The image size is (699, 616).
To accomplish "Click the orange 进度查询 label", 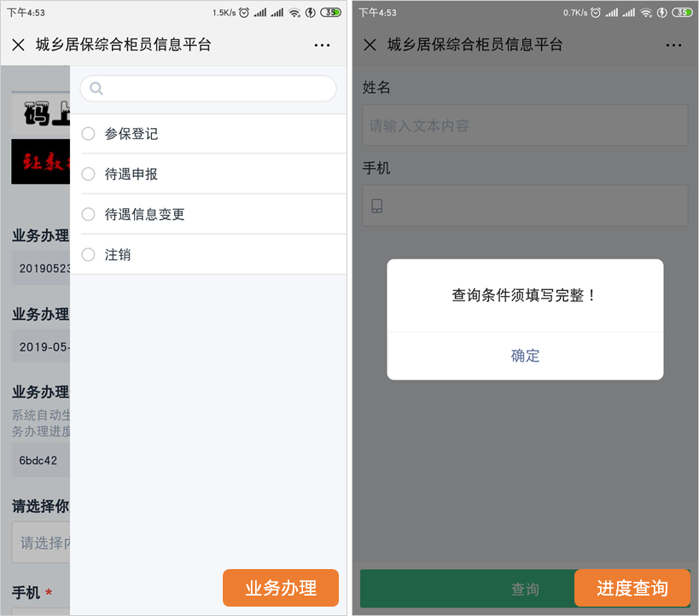I will click(x=632, y=588).
